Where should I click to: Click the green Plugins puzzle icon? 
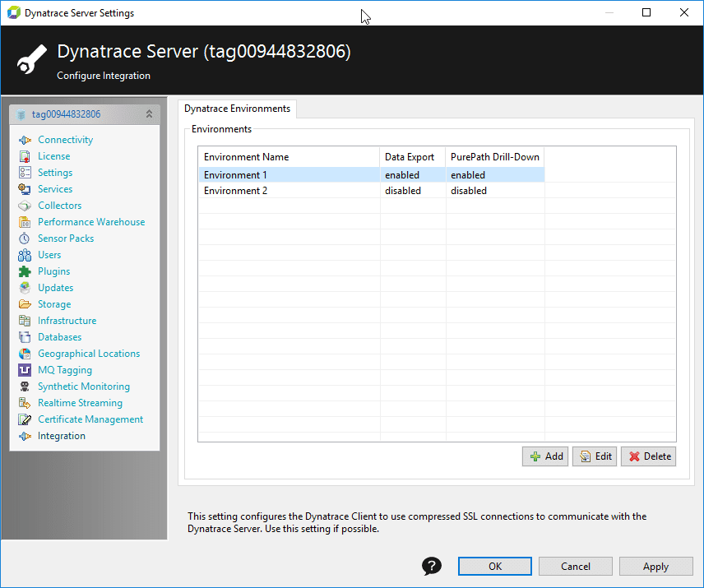point(25,271)
